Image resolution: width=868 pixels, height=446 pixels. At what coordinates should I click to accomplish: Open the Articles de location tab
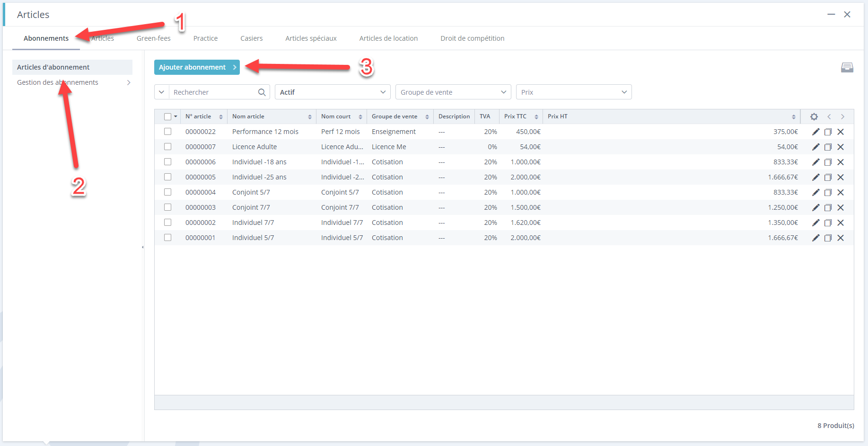pos(388,38)
